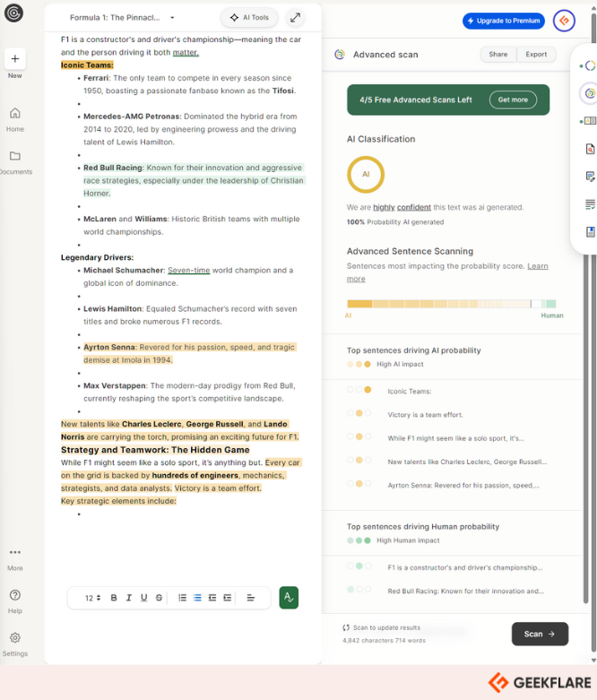The width and height of the screenshot is (597, 700).
Task: Click the green spell-check button
Action: 289,597
